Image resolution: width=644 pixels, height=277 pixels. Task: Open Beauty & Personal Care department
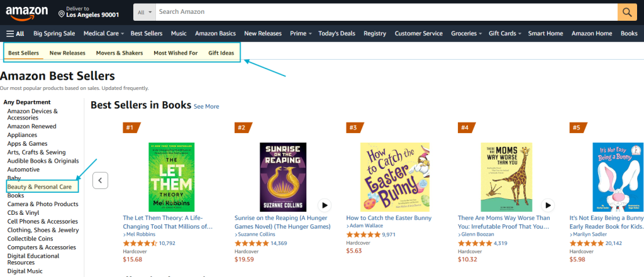[x=39, y=187]
